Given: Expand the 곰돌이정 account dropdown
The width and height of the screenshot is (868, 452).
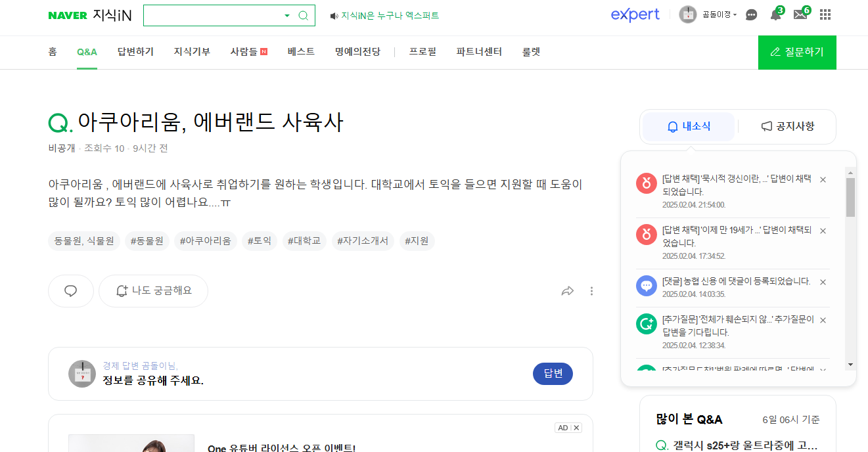Looking at the screenshot, I should pyautogui.click(x=720, y=14).
